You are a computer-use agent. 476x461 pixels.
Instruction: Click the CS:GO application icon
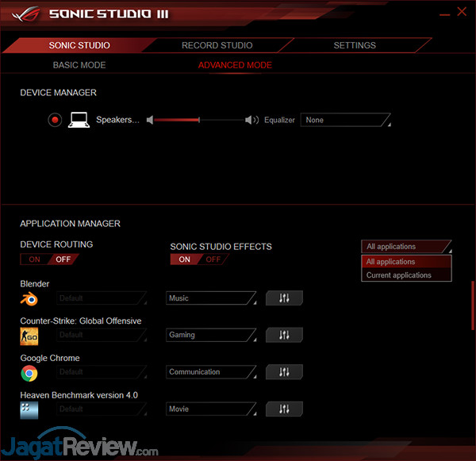click(29, 336)
